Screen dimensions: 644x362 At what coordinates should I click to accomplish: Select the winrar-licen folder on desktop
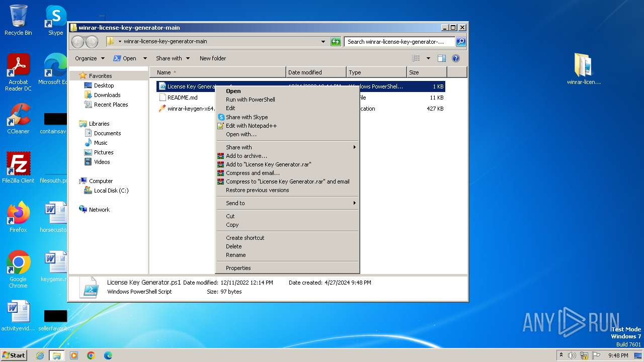[x=584, y=69]
